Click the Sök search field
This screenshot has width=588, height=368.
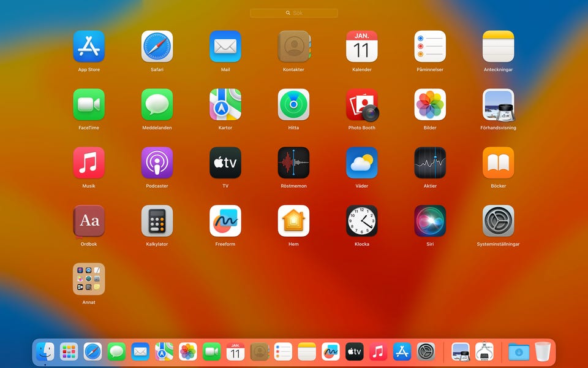coord(294,13)
